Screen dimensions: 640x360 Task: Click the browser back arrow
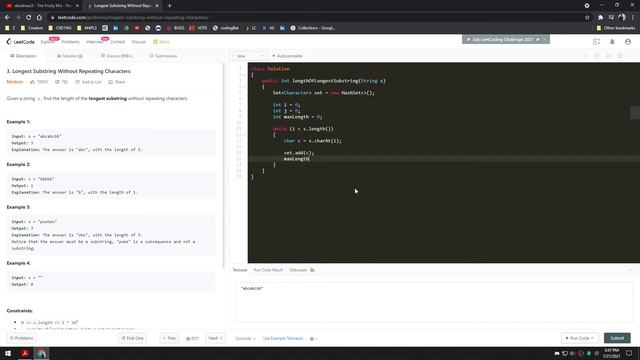tap(7, 18)
